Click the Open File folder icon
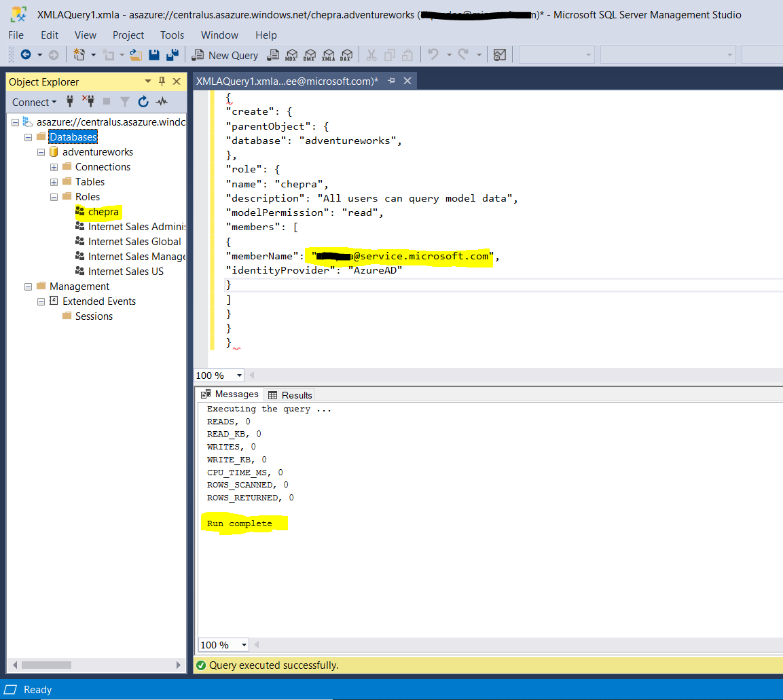783x700 pixels. (135, 54)
